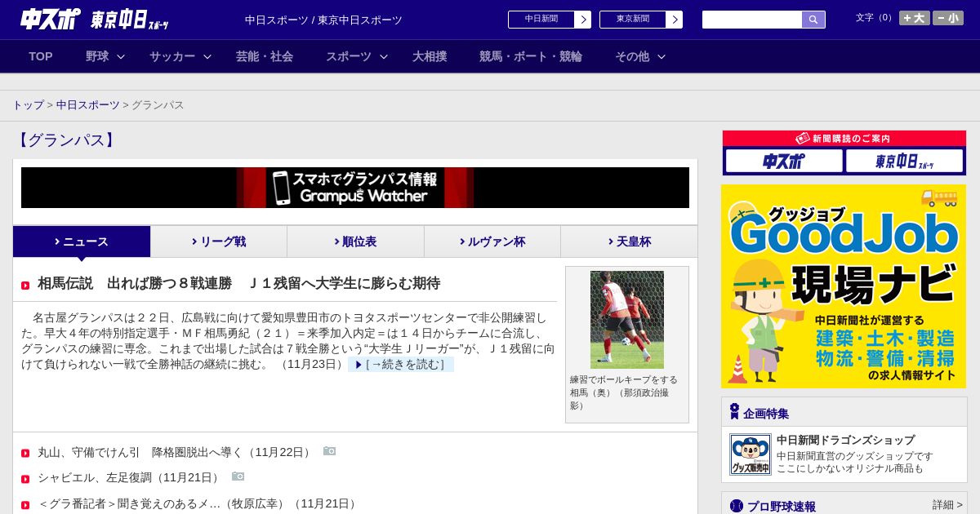Open the 中日新聞 link button
Screen dimensions: 980x514
pyautogui.click(x=549, y=20)
